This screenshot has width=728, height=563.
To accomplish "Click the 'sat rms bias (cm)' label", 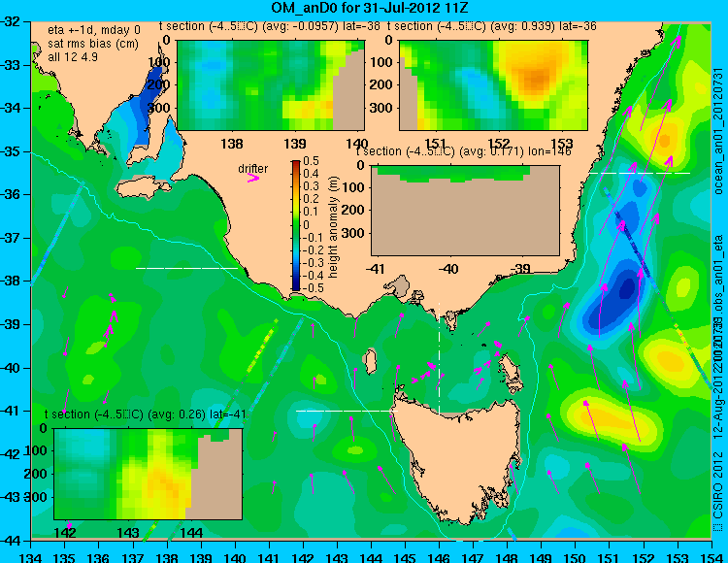I will pyautogui.click(x=93, y=44).
